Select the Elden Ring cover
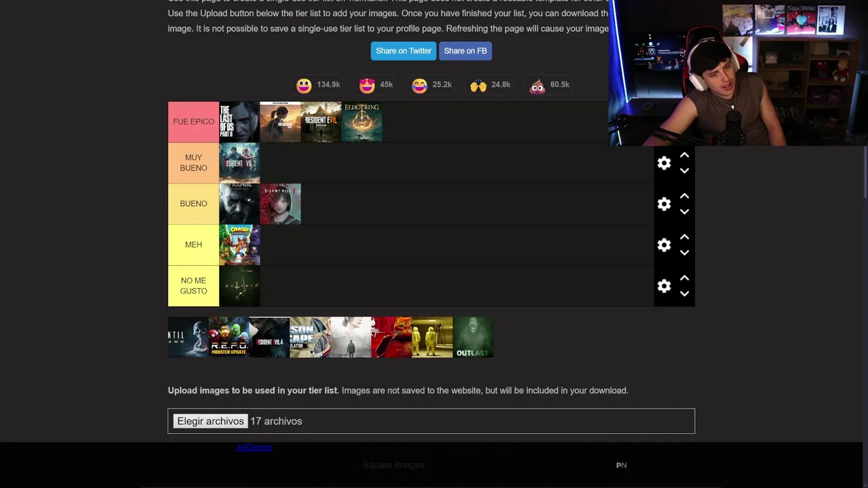The image size is (868, 488). 361,122
